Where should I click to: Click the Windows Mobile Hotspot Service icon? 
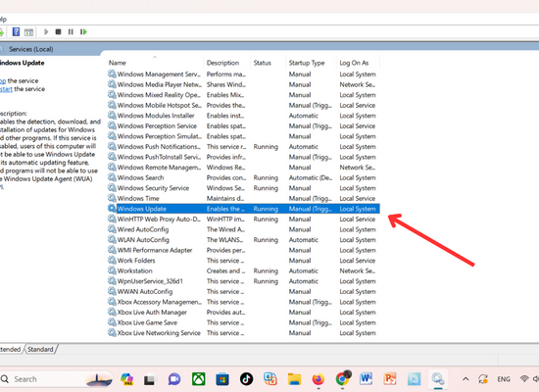[112, 105]
